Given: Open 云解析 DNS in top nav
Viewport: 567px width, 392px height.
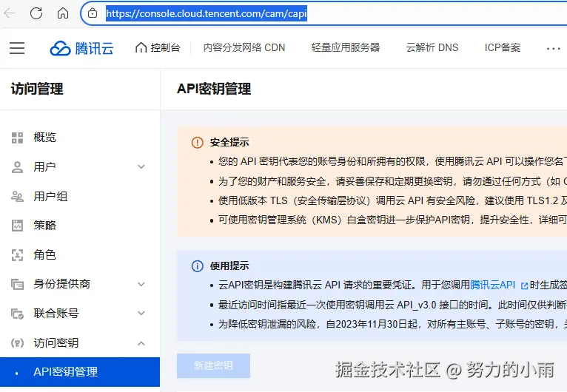Looking at the screenshot, I should [x=432, y=47].
